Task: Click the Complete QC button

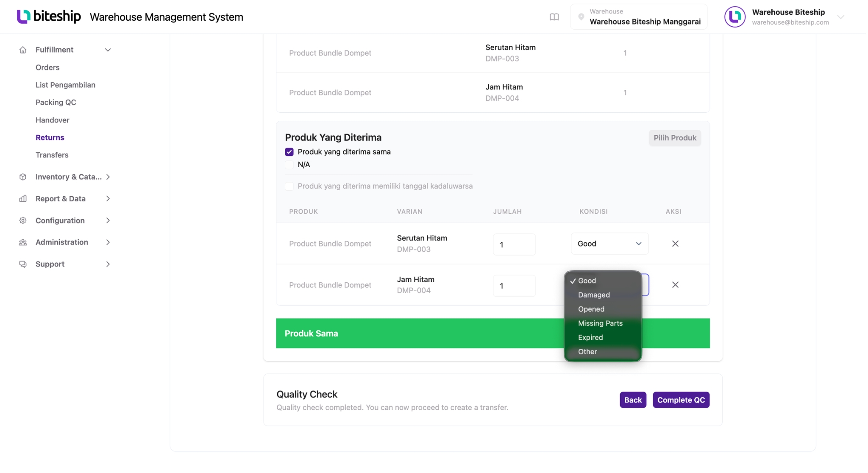Action: coord(681,400)
